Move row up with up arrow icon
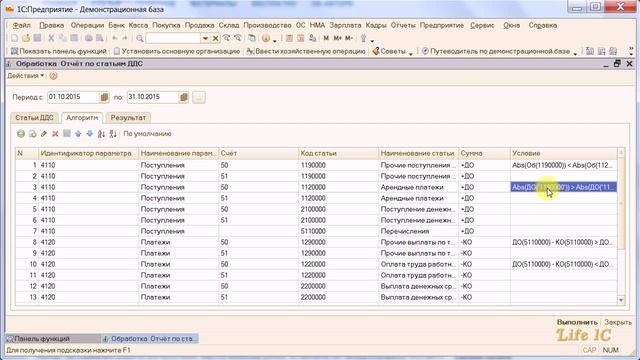 [x=78, y=134]
